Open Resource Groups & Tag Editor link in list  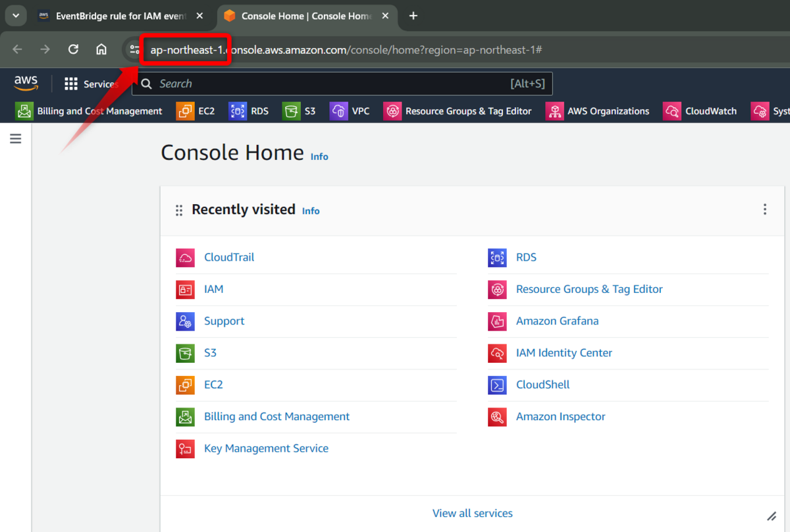click(x=589, y=289)
